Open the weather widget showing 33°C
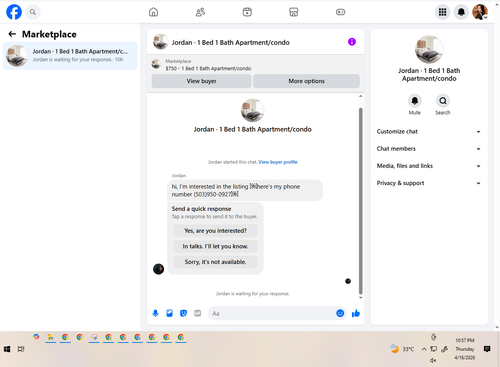Screen dimensions: 500x367 (402, 349)
